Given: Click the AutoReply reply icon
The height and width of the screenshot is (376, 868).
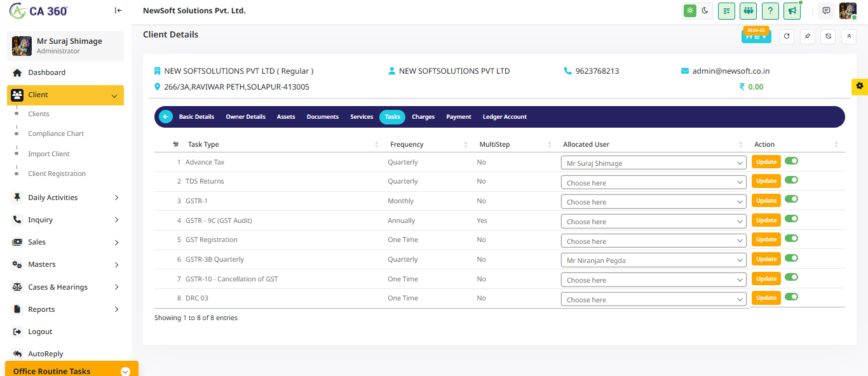Looking at the screenshot, I should [x=17, y=354].
